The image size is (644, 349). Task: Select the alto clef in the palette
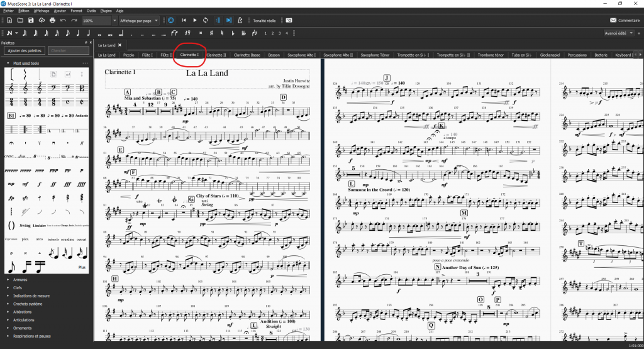82,88
